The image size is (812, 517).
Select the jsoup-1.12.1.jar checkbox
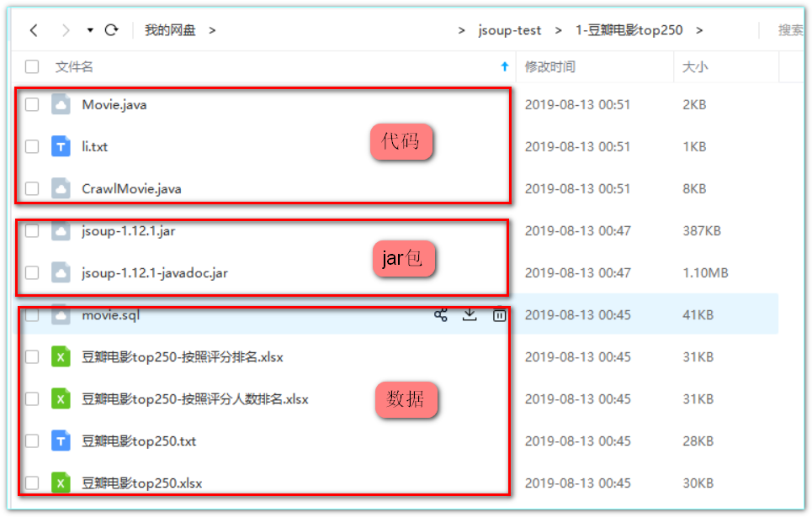click(32, 231)
